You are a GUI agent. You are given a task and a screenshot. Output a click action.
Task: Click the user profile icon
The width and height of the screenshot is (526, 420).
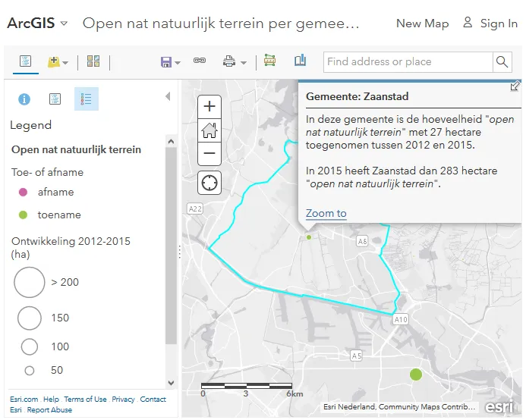point(468,23)
